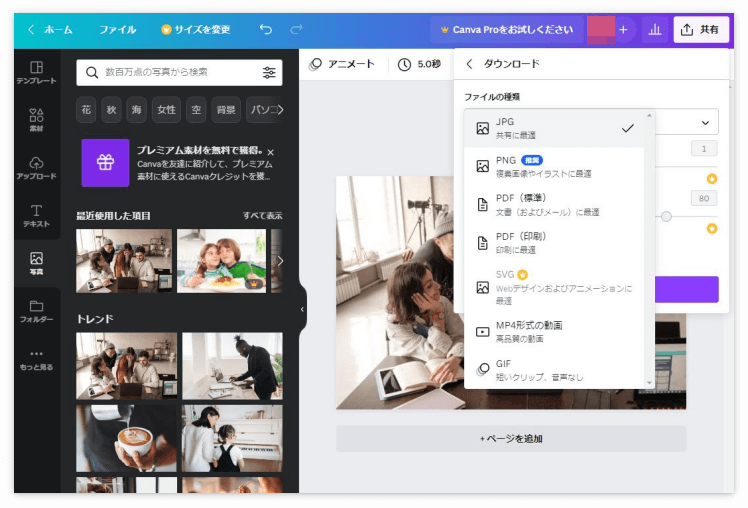Viewport: 748px width, 508px height.
Task: Select the 秋 category chip
Action: (111, 110)
